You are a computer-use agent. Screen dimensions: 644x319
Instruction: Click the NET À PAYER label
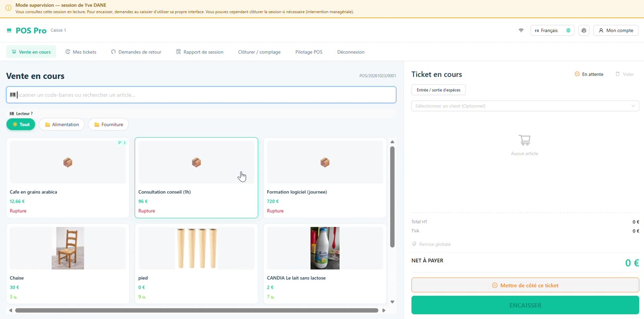coord(428,261)
